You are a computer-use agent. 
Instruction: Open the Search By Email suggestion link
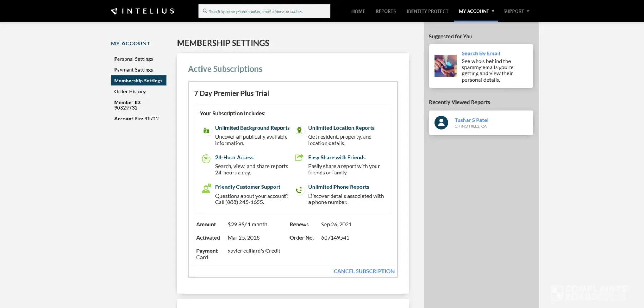480,53
